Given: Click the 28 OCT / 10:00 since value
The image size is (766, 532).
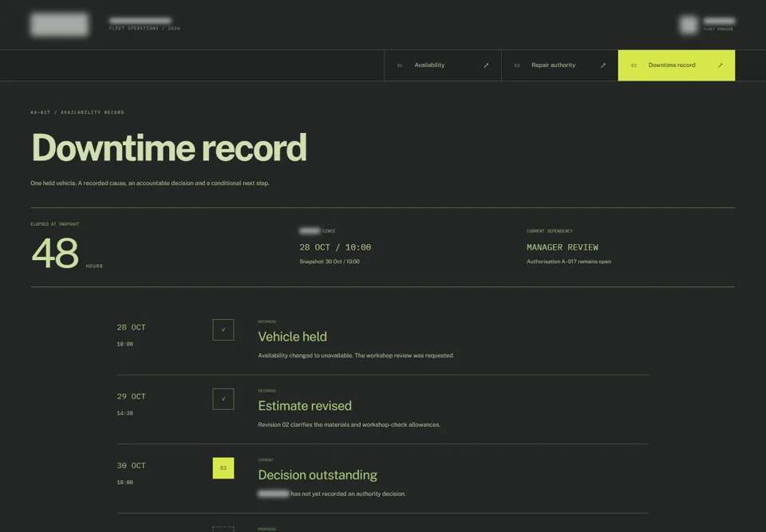Looking at the screenshot, I should (335, 247).
